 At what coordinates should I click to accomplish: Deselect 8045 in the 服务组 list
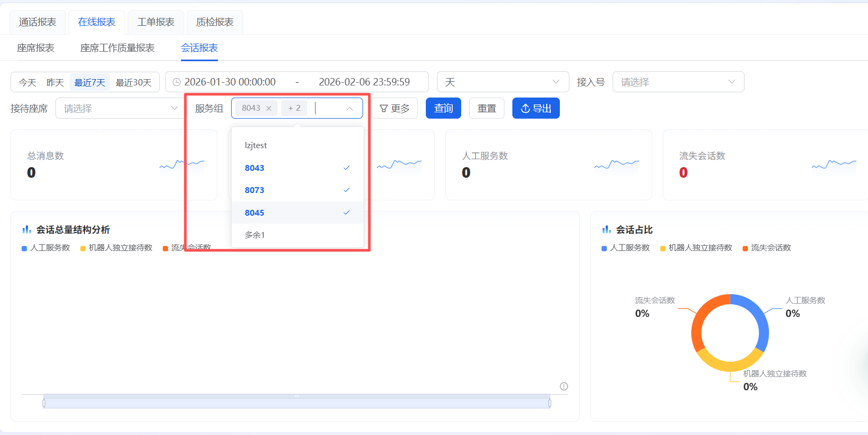pos(298,212)
